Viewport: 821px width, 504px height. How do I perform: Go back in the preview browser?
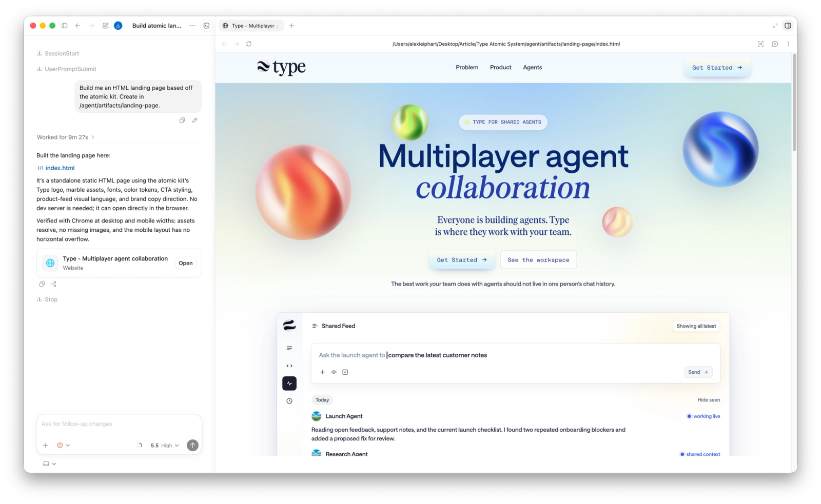[224, 44]
